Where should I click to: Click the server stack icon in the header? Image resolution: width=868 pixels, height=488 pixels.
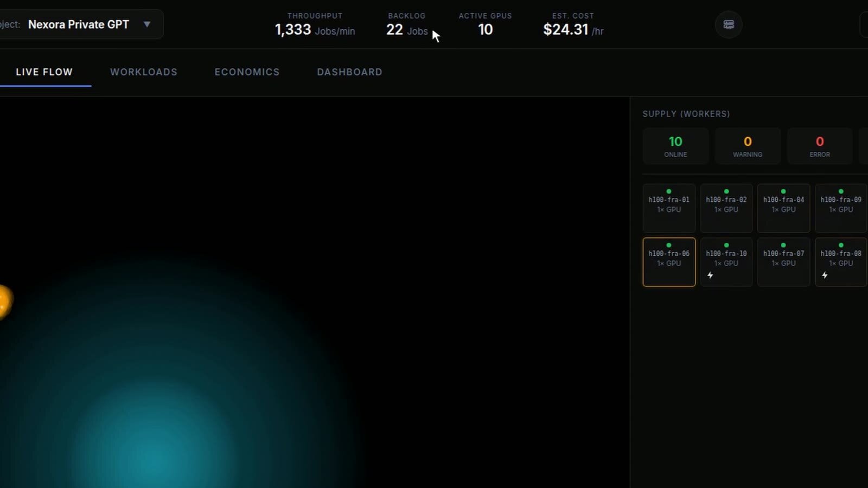(729, 24)
